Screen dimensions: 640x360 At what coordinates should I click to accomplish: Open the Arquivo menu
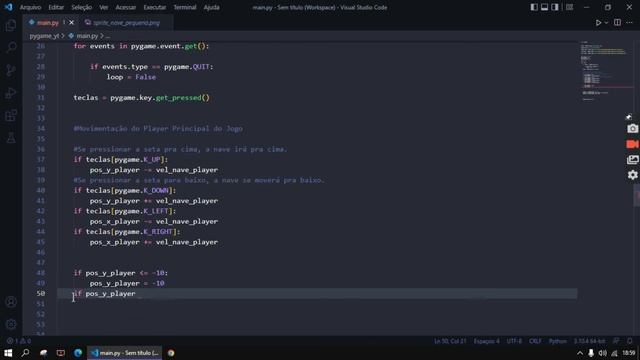pyautogui.click(x=30, y=7)
